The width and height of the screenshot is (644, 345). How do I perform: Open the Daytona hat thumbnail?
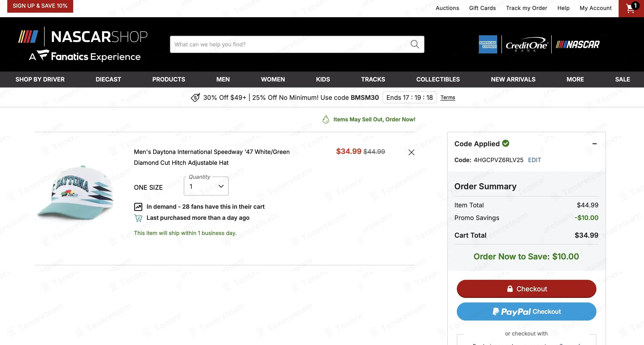click(76, 194)
